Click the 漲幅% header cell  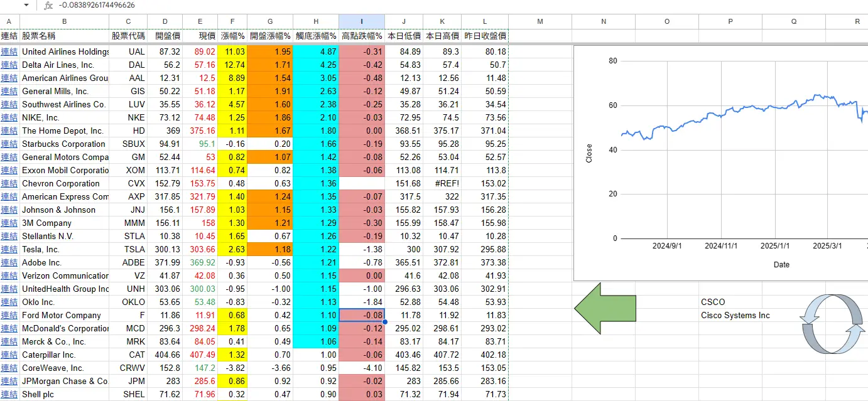pos(232,36)
